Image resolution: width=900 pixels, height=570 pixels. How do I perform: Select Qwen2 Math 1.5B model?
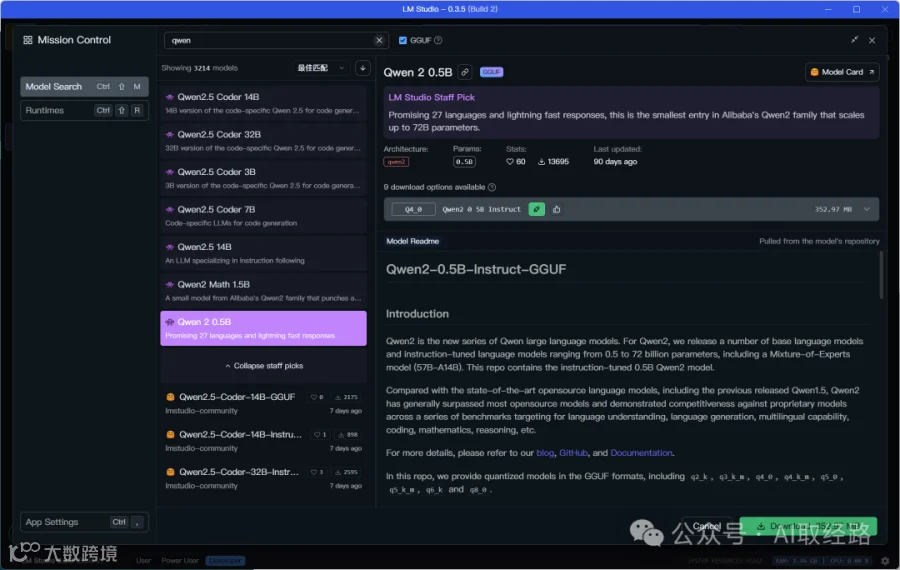click(263, 290)
